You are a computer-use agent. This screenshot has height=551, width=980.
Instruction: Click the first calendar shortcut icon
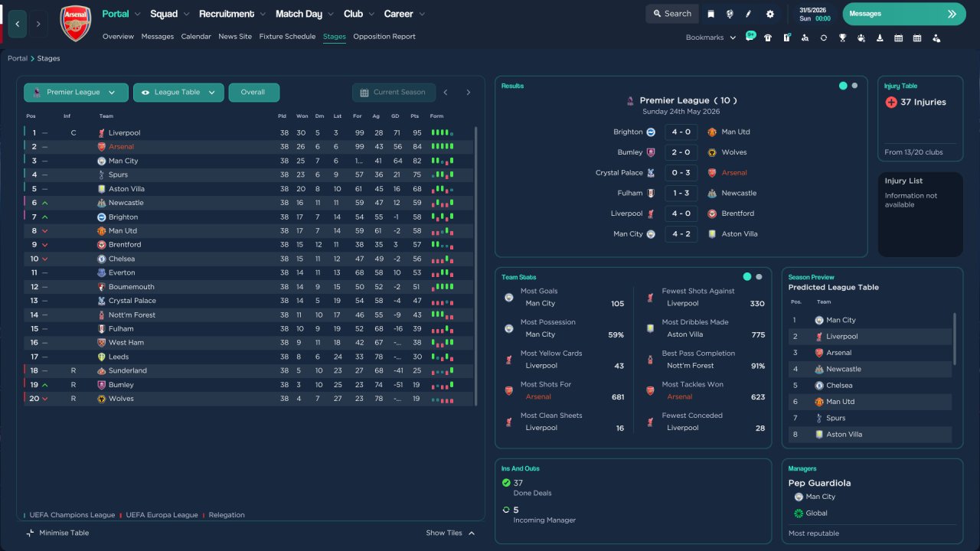[898, 37]
